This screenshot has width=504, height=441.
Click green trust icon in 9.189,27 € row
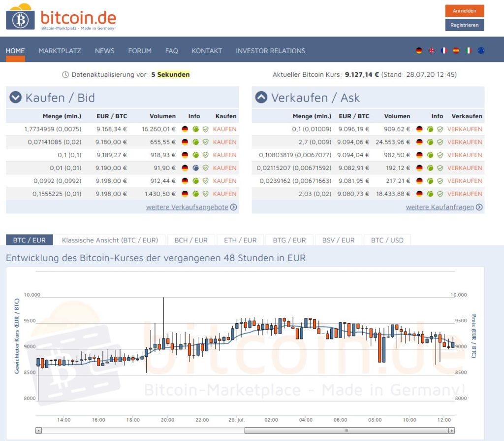tap(195, 155)
